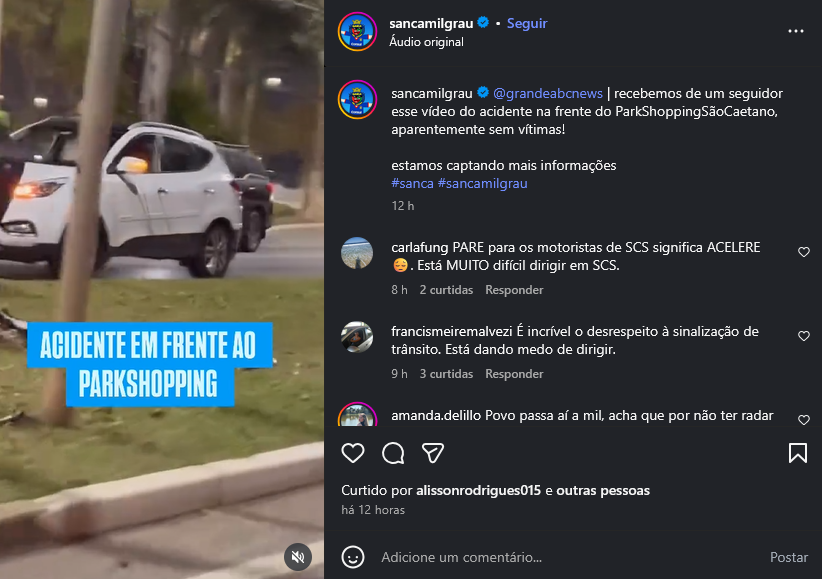Open the @grandeabcnews mention
The image size is (822, 579).
coord(548,93)
